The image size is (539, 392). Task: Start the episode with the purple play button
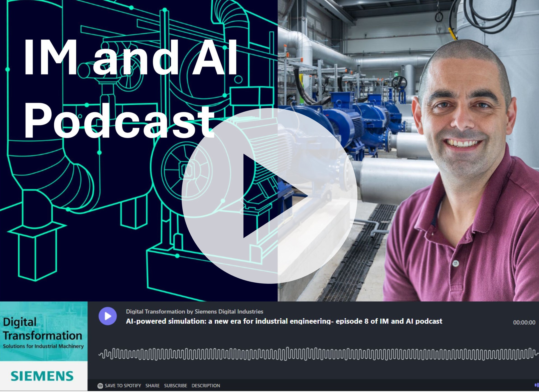point(108,316)
